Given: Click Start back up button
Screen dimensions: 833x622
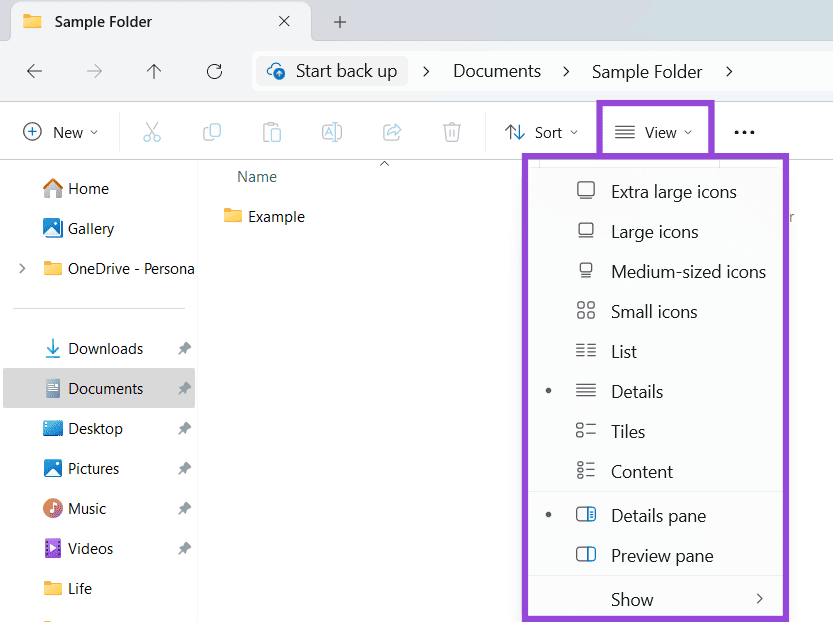Looking at the screenshot, I should coord(332,71).
